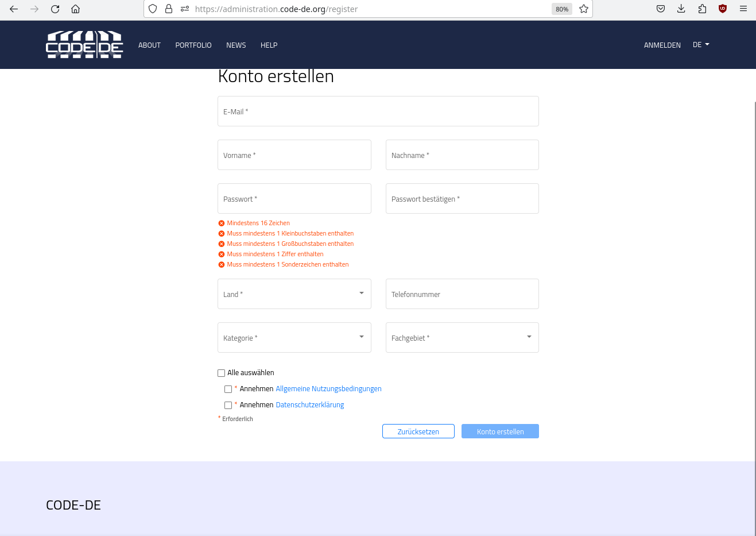The image size is (756, 536).
Task: Click 'Muss mindestens 1 Kleinbuchstaben enthalten' text
Action: [x=290, y=233]
